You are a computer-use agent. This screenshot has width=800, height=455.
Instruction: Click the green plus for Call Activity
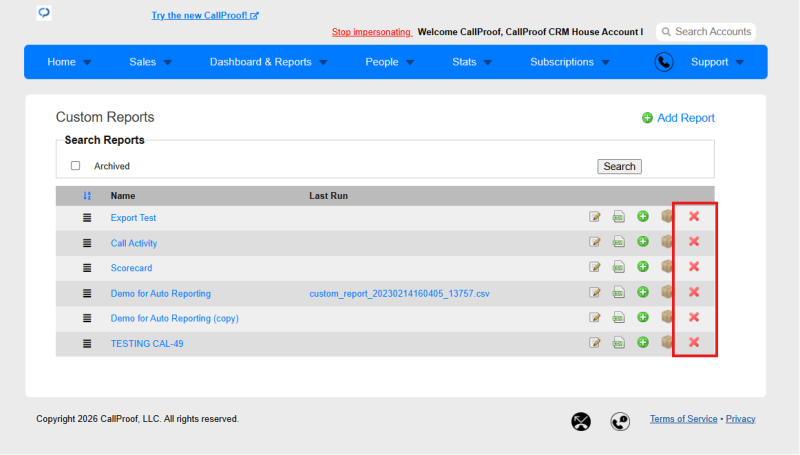coord(643,241)
